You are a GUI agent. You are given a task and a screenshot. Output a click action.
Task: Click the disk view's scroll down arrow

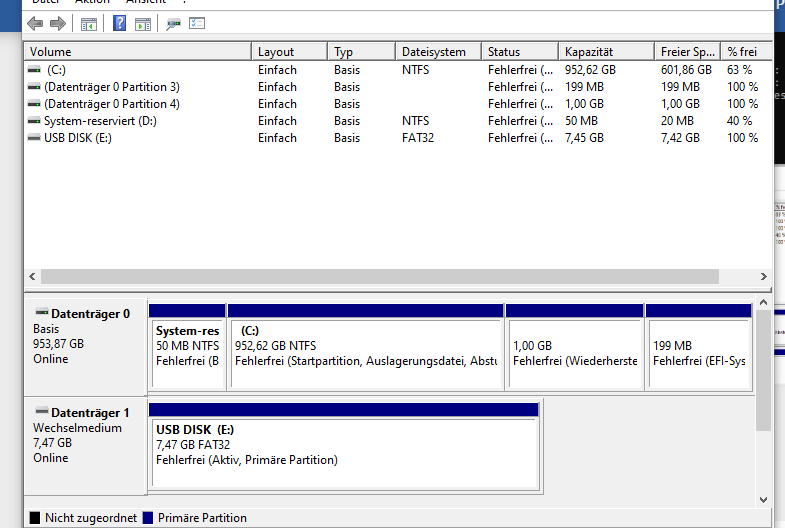(x=763, y=499)
